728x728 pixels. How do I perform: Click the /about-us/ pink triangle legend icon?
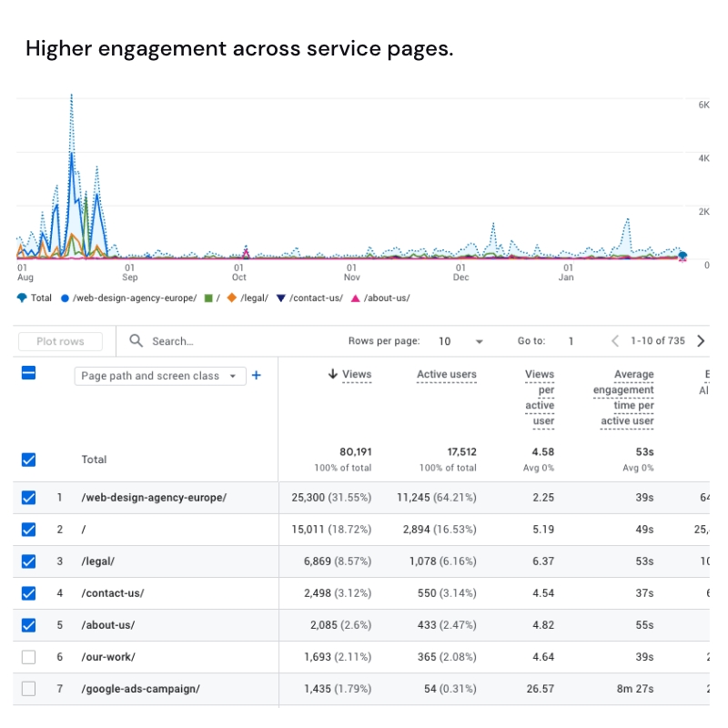[355, 298]
